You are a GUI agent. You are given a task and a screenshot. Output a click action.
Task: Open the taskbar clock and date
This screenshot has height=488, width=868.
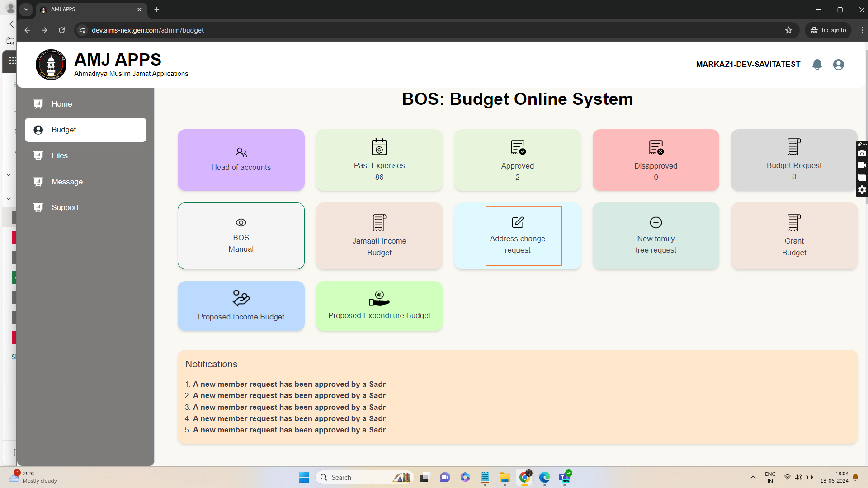(x=835, y=477)
